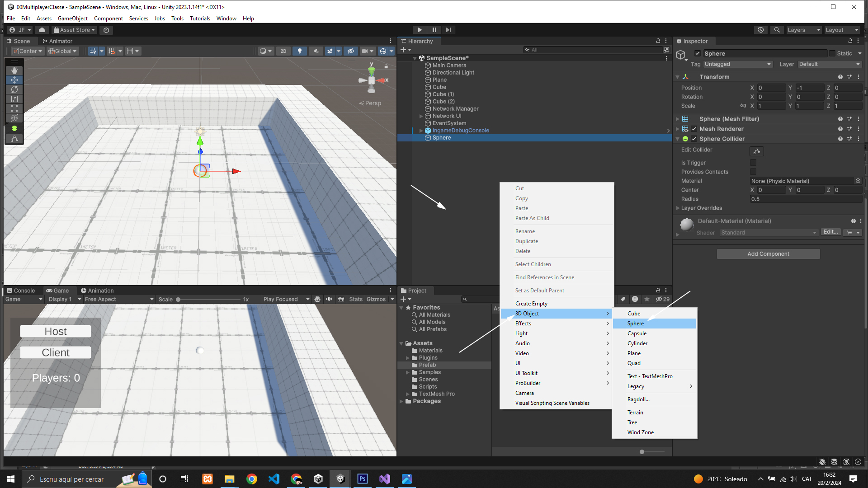
Task: Expand the Network UI hierarchy item
Action: click(x=421, y=116)
